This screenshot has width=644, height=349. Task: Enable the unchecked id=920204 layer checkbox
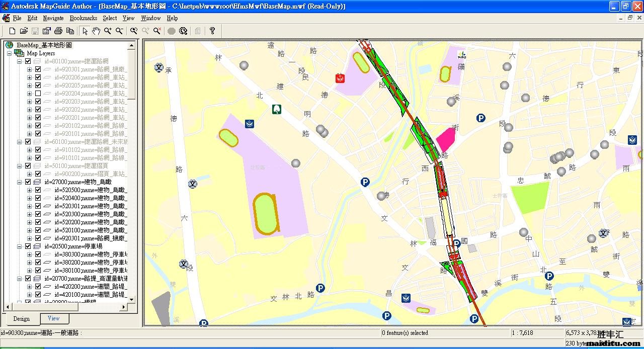click(38, 94)
